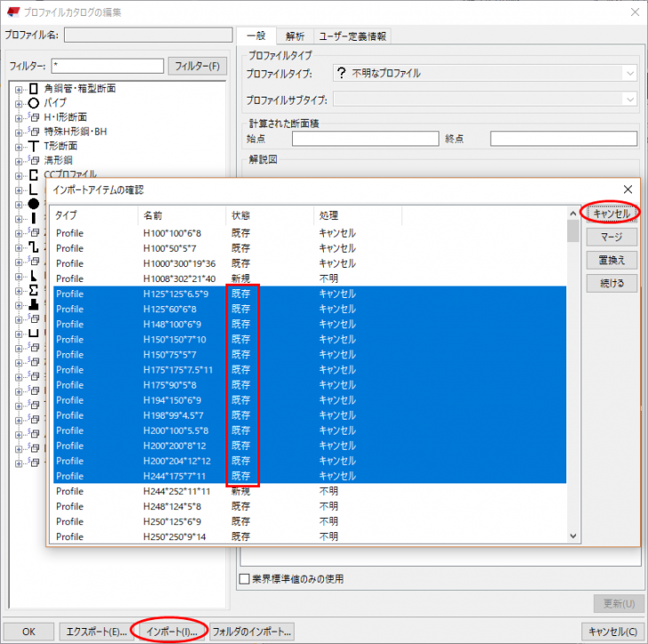Screen dimensions: 648x644
Task: Click the 置換え button
Action: 612,260
